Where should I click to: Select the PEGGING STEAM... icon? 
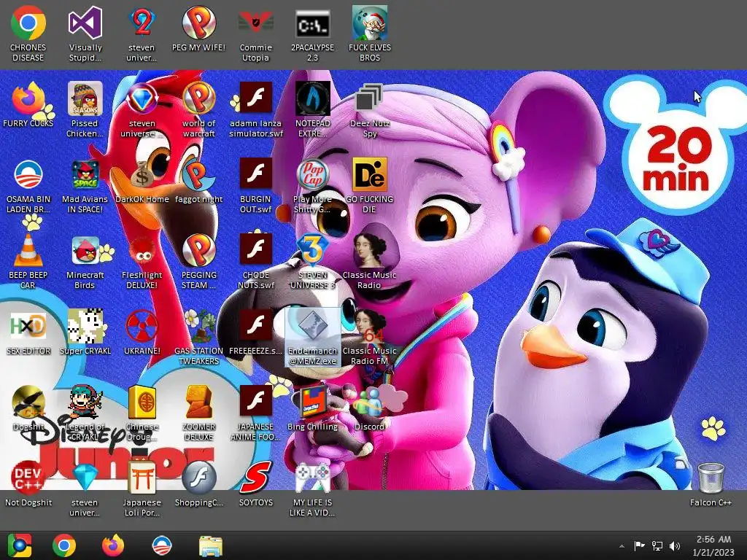[198, 261]
